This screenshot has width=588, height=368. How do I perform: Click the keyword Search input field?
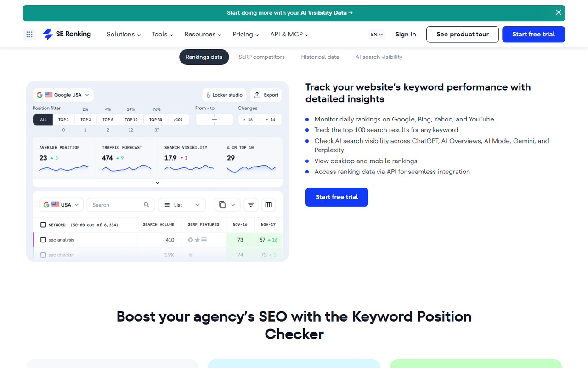[120, 205]
